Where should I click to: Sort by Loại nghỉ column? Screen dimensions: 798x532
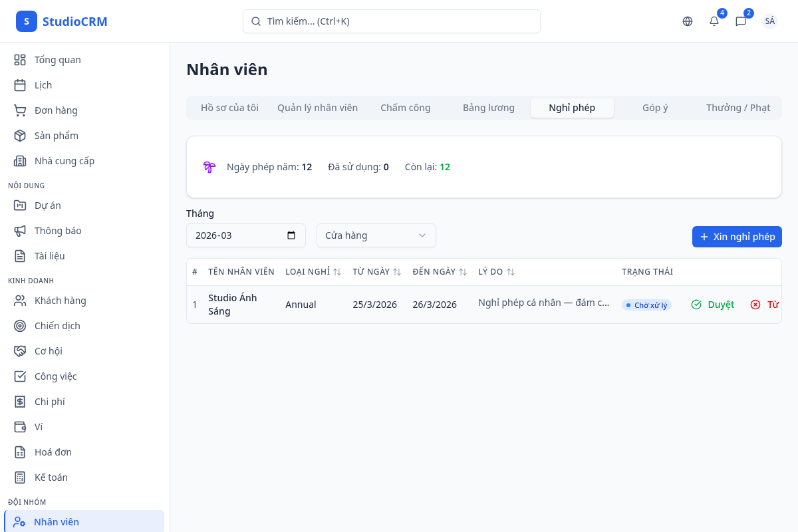point(337,272)
